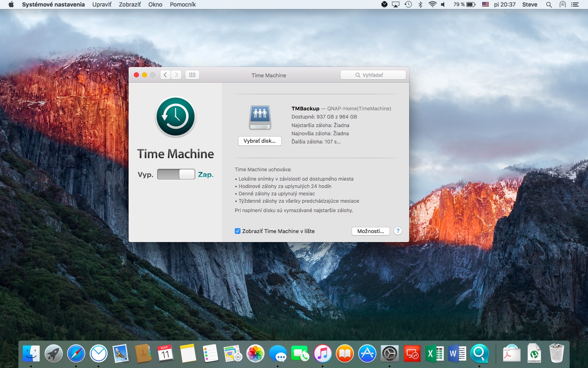588x368 pixels.
Task: Toggle the Time Machine Vyp./Zap. switch
Action: (x=176, y=174)
